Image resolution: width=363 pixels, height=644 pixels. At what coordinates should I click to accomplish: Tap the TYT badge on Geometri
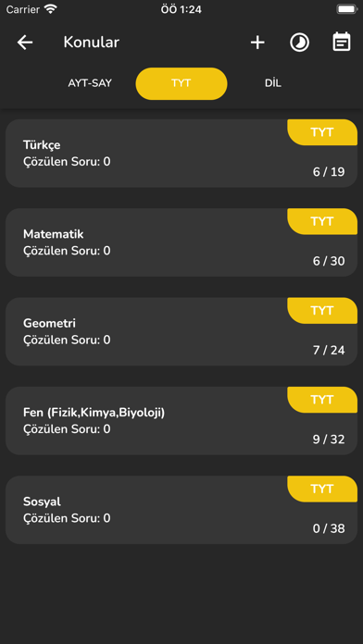click(x=322, y=311)
